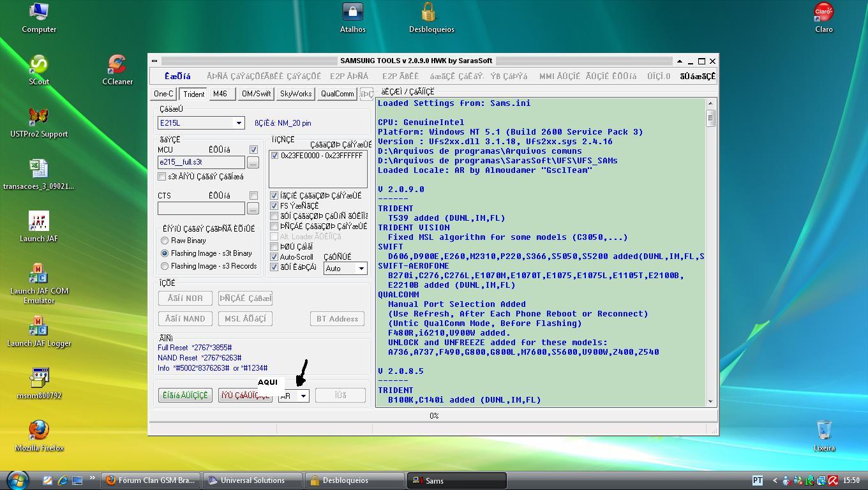
Task: Click the taskbar clock showing 15:50
Action: [x=851, y=480]
